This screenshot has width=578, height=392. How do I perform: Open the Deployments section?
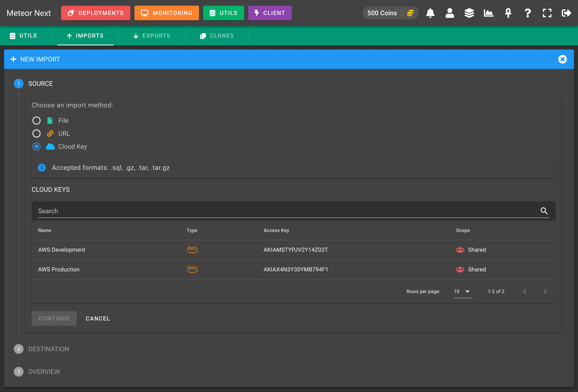[x=96, y=13]
